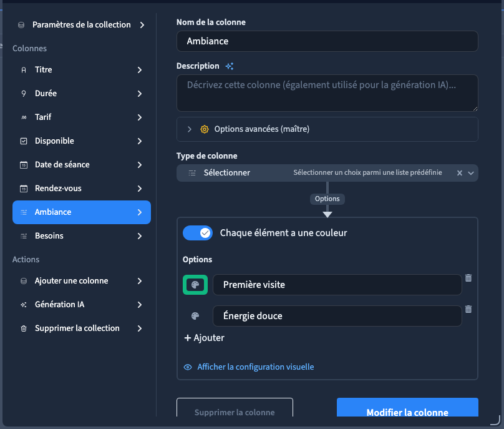This screenshot has width=504, height=429.
Task: Click the eye icon for visual configuration
Action: pyautogui.click(x=188, y=367)
